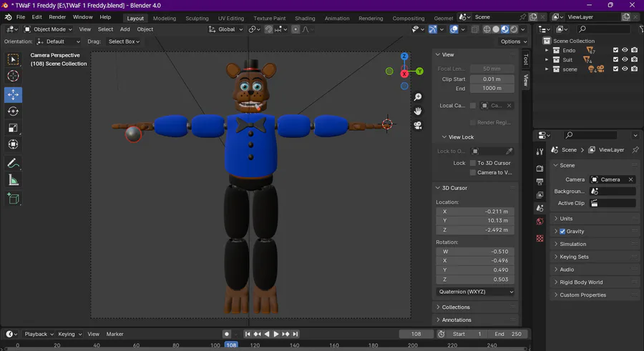Select the Scale tool
This screenshot has width=644, height=351.
pyautogui.click(x=13, y=128)
